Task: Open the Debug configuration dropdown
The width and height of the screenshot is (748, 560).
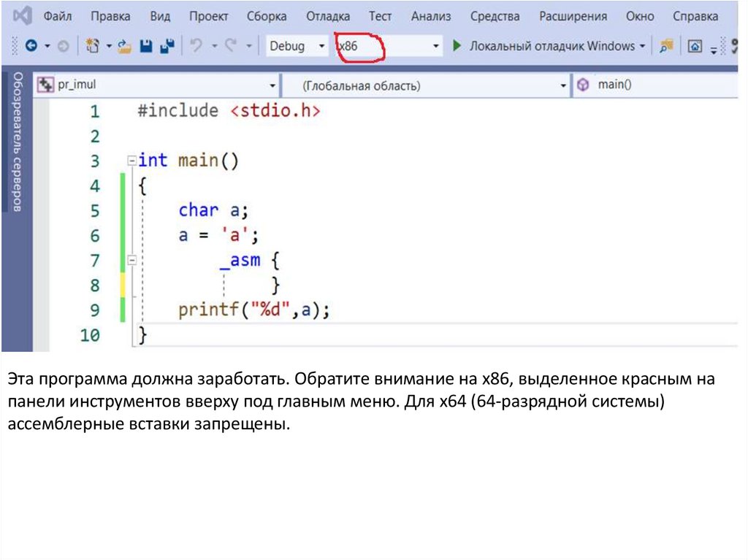Action: 297,46
